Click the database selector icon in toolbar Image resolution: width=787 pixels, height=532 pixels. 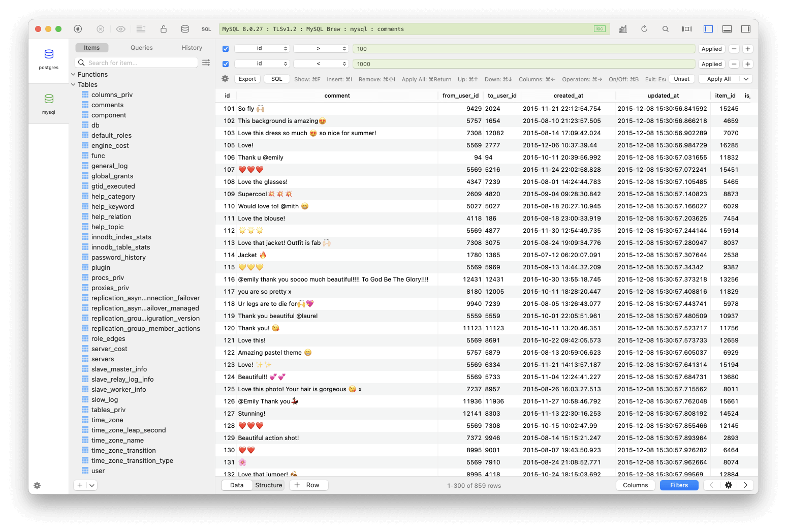pos(185,29)
